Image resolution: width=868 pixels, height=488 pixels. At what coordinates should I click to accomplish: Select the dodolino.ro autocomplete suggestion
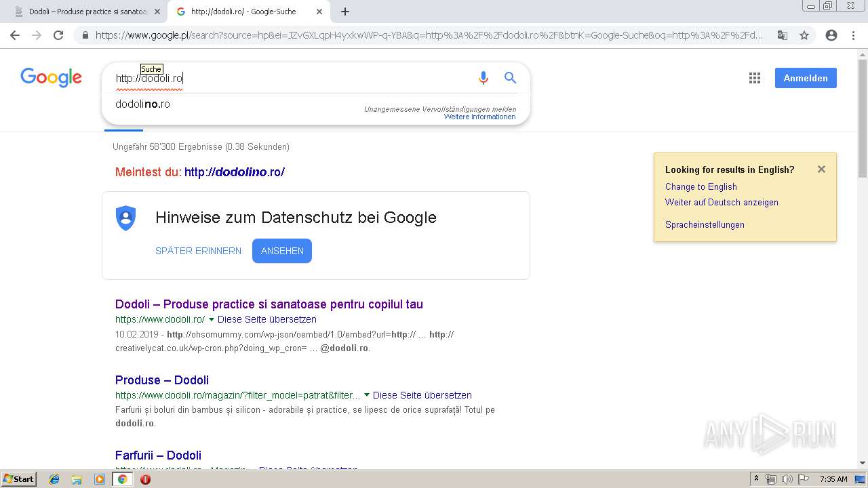click(x=142, y=104)
